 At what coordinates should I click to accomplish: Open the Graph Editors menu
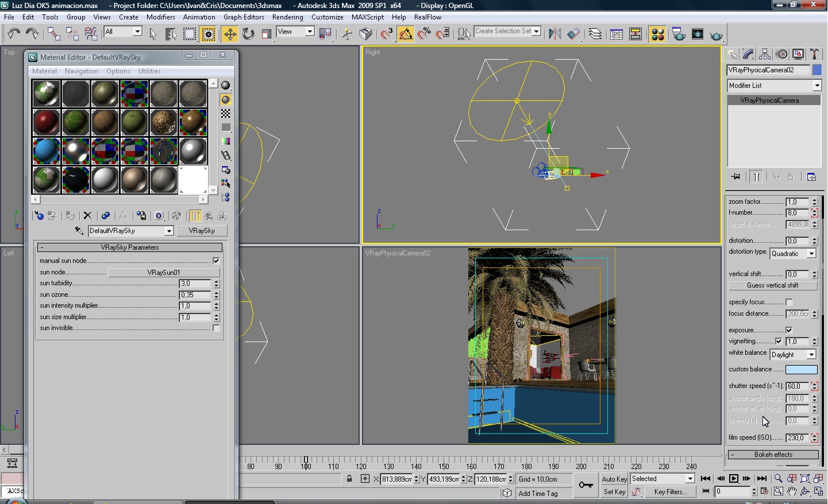click(244, 17)
